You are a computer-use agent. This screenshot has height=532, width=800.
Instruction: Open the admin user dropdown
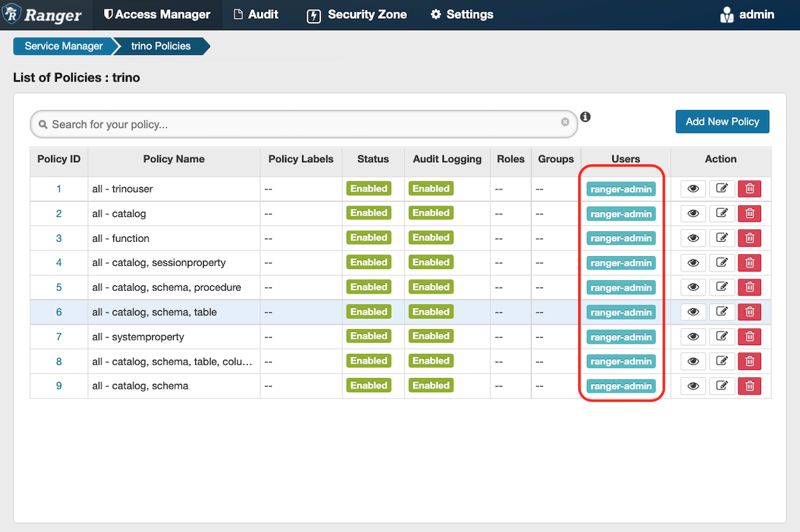[x=747, y=15]
